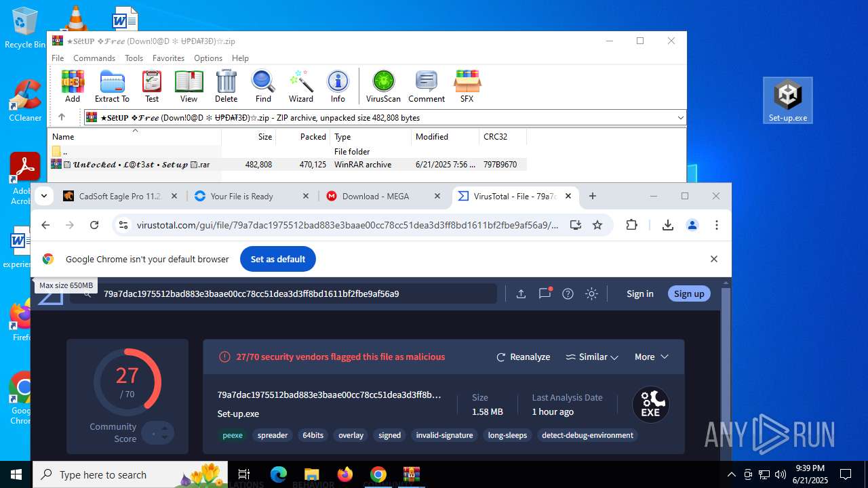Open the Commands menu
This screenshot has width=868, height=488.
tap(94, 58)
